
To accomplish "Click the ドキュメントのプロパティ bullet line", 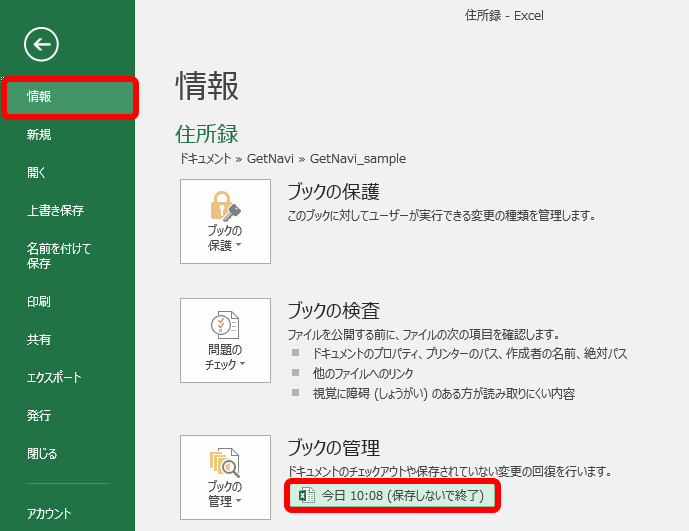I will pos(470,353).
